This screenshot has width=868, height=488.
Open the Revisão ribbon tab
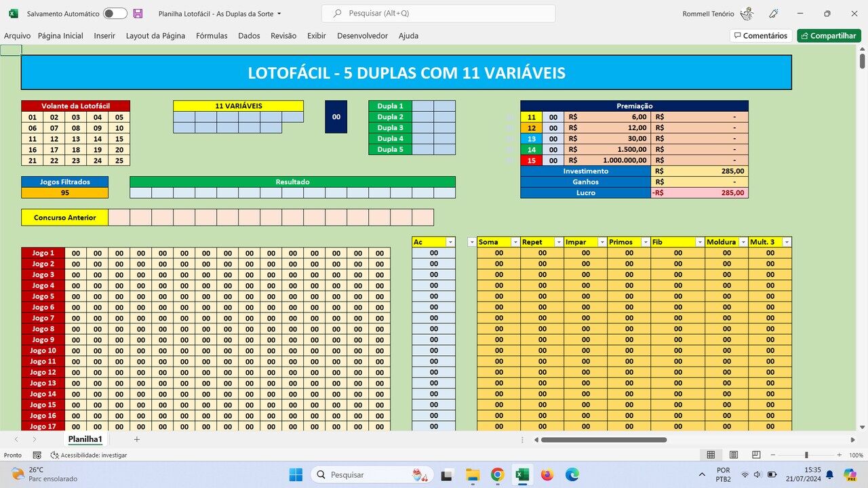[x=283, y=36]
